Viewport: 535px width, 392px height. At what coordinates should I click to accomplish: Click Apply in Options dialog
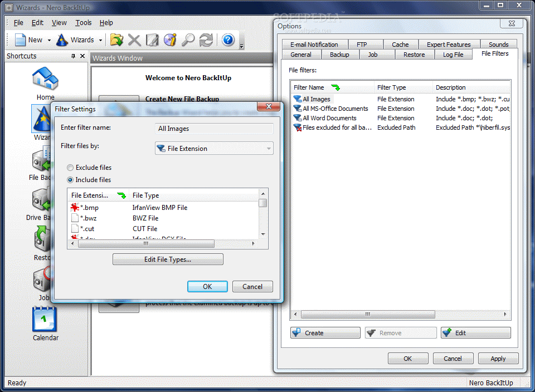click(x=498, y=359)
